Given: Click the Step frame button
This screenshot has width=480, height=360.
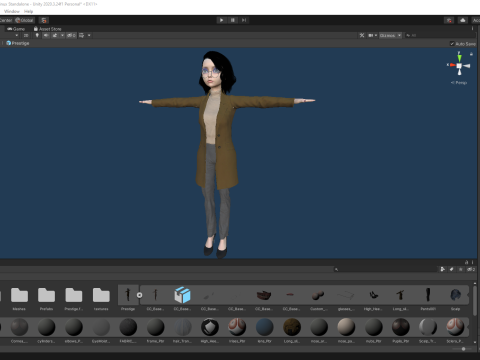Looking at the screenshot, I should (244, 20).
